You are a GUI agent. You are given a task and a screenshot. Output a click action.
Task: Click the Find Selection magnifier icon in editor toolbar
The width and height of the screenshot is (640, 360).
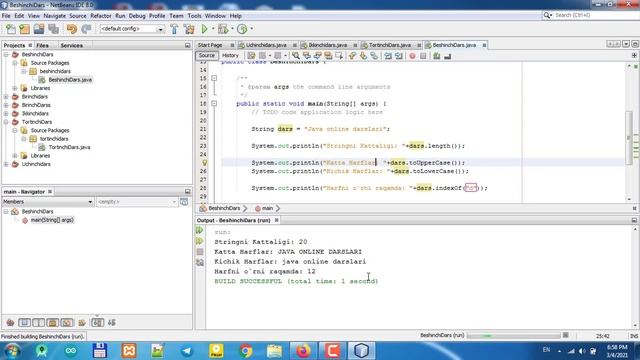(296, 56)
